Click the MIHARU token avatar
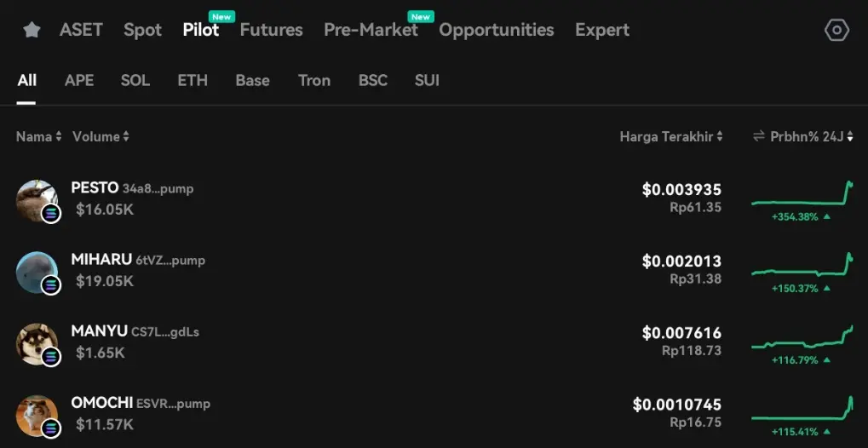 click(37, 272)
